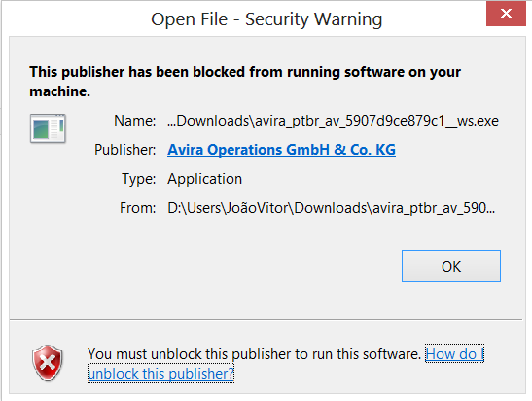Screen dimensions: 532x401
Task: Click the 'Publisher:' field label
Action: 124,150
